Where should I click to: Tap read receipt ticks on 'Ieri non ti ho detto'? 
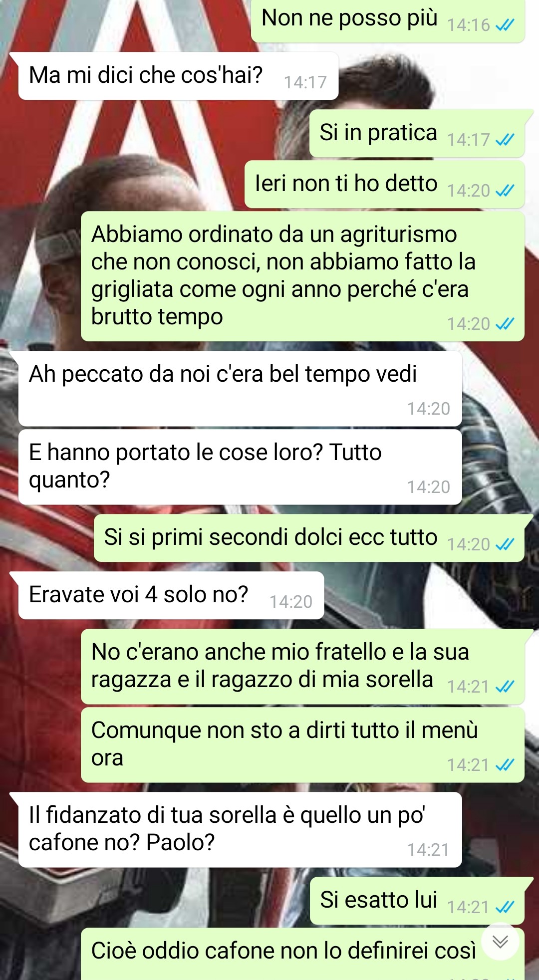point(505,191)
